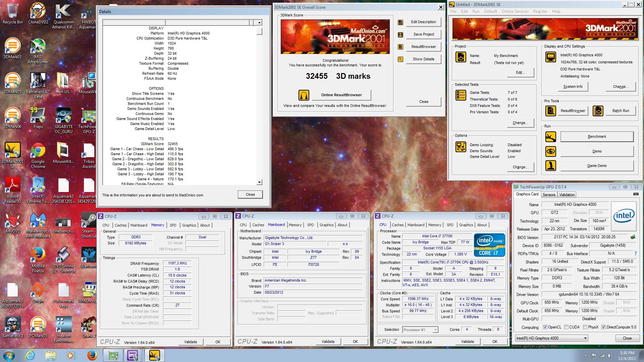The height and width of the screenshot is (362, 644).
Task: Click the Save Project floppy icon
Action: point(400,35)
